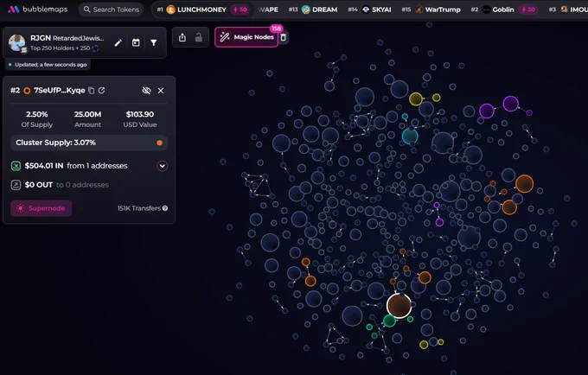Select the large white-outlined orange bubble

click(399, 306)
